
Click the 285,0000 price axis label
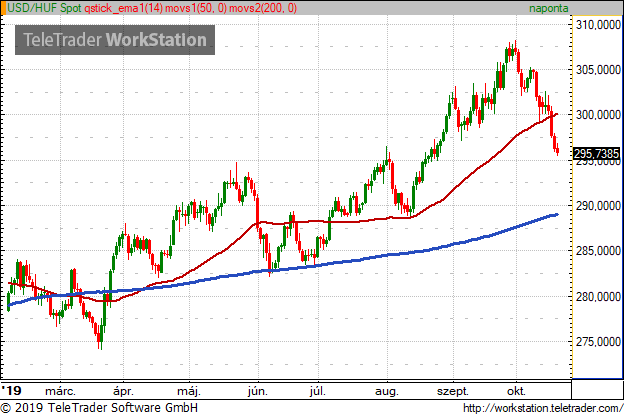(x=598, y=251)
